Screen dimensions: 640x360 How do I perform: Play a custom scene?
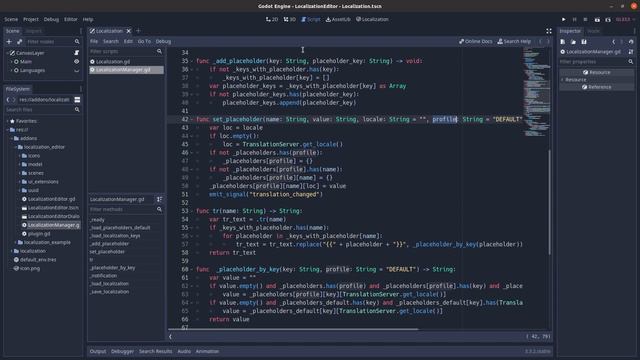click(x=608, y=19)
